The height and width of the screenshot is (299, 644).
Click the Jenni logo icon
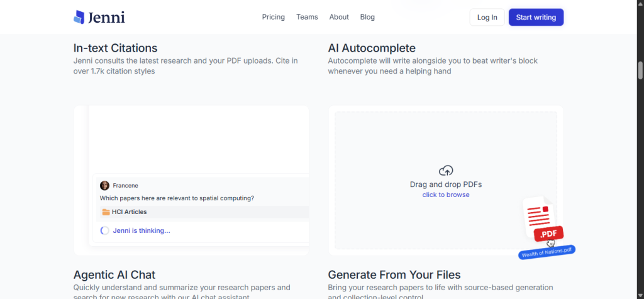[x=79, y=17]
